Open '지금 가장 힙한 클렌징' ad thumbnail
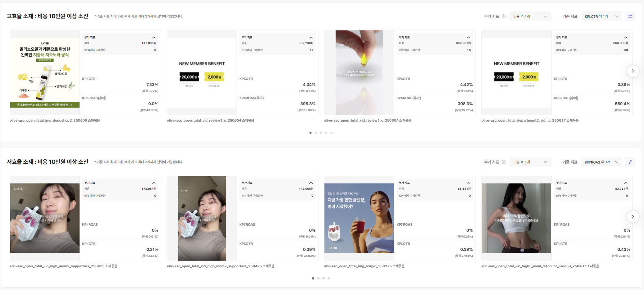Viewport: 644px width, 290px height. coord(359,218)
